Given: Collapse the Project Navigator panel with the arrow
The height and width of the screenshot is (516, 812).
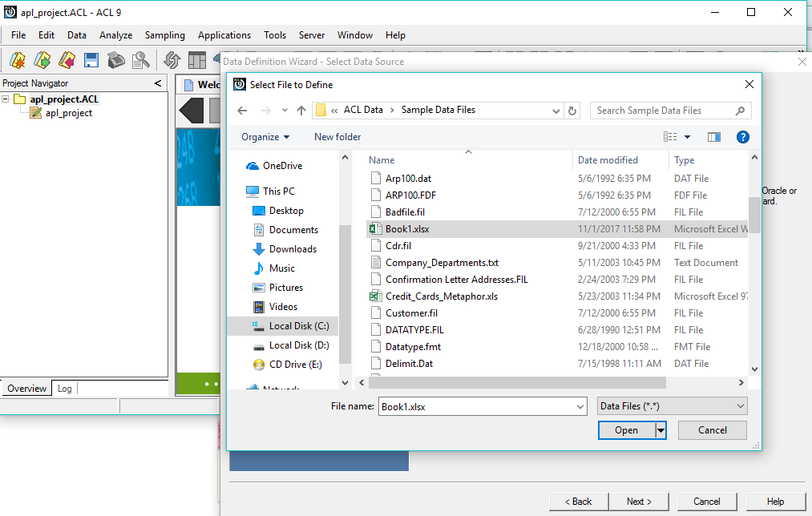Looking at the screenshot, I should (158, 83).
